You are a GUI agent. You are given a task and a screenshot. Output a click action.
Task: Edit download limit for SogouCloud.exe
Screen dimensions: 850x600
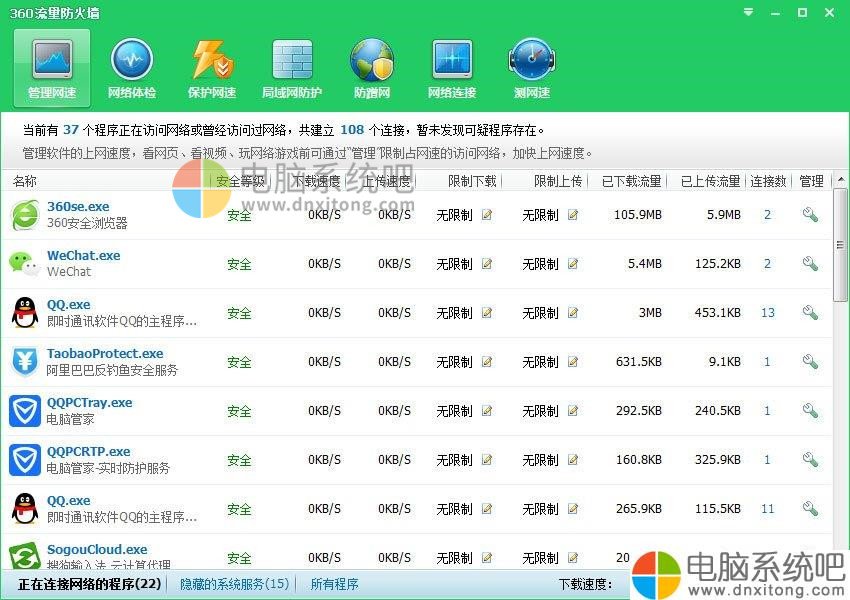pos(487,558)
